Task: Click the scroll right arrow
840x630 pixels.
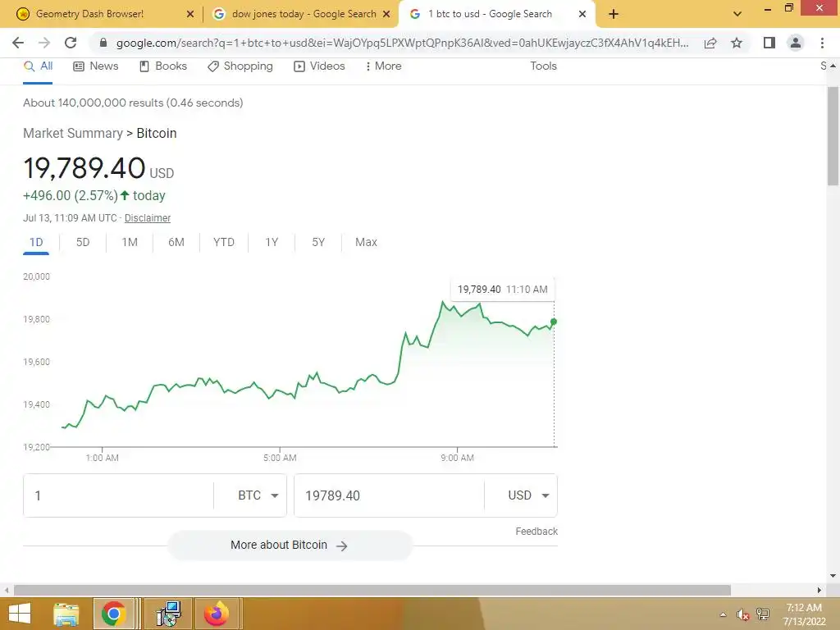Action: (819, 590)
